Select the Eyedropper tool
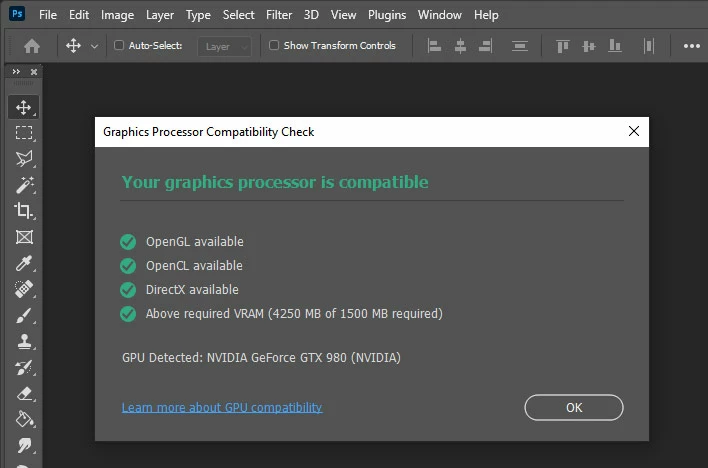Viewport: 708px width, 468px height. click(23, 263)
